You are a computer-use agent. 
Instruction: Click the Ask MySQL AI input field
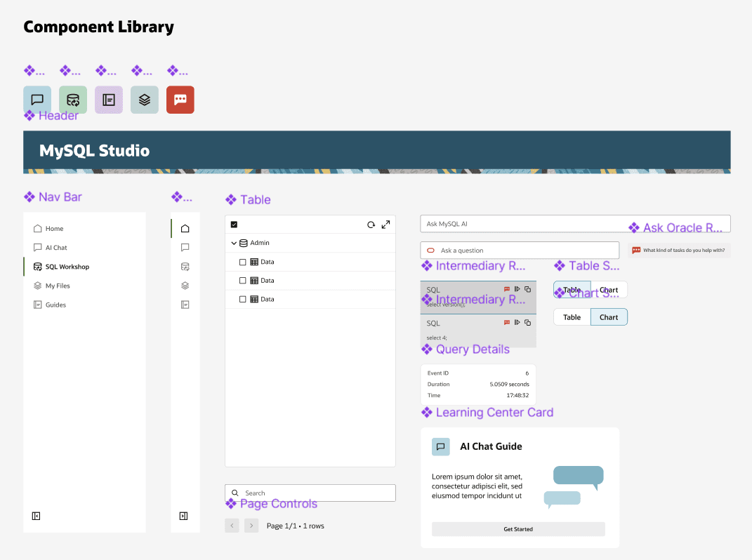click(576, 224)
